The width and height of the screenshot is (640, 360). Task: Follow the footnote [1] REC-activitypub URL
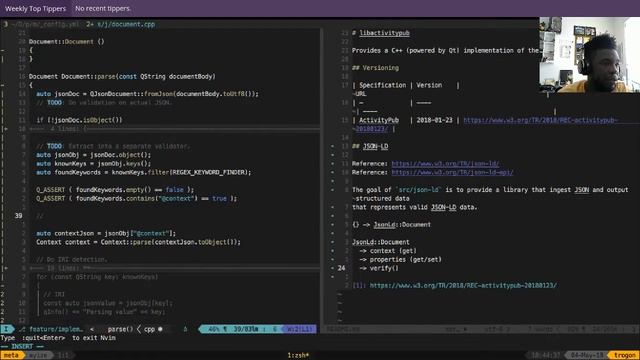(463, 286)
